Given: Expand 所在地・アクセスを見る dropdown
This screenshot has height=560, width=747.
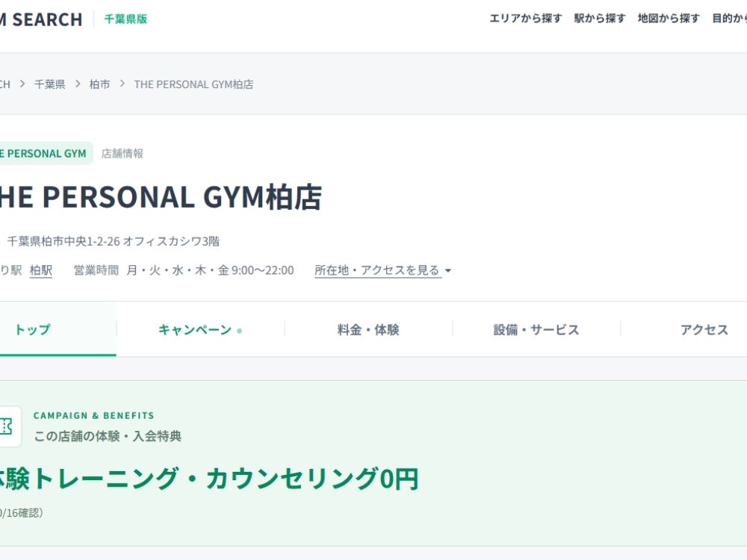Looking at the screenshot, I should click(382, 270).
